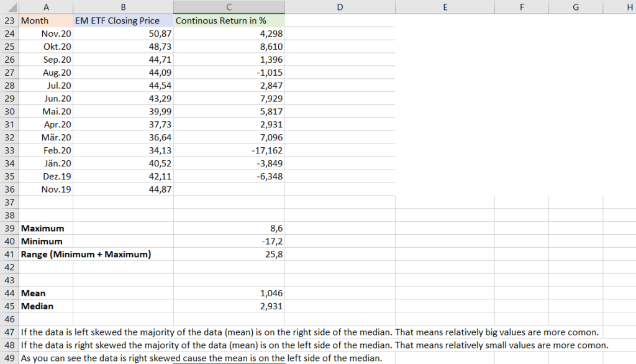Select return value -3,849

pyautogui.click(x=229, y=163)
